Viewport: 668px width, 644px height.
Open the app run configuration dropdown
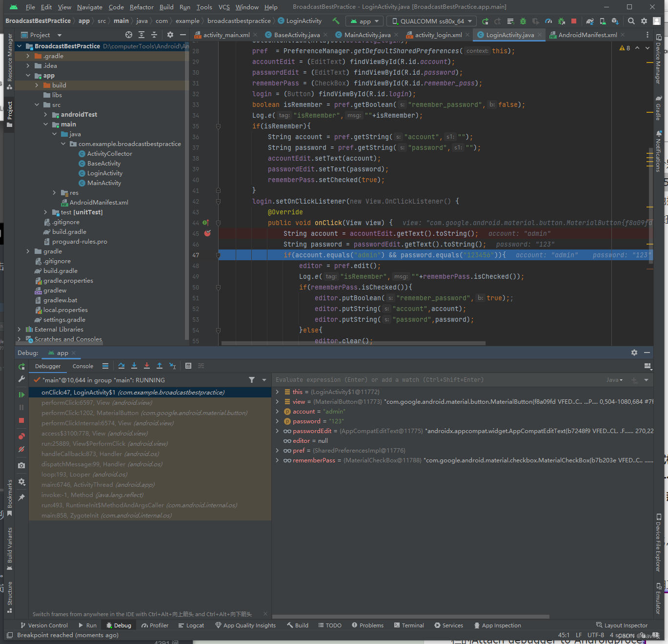click(x=365, y=21)
